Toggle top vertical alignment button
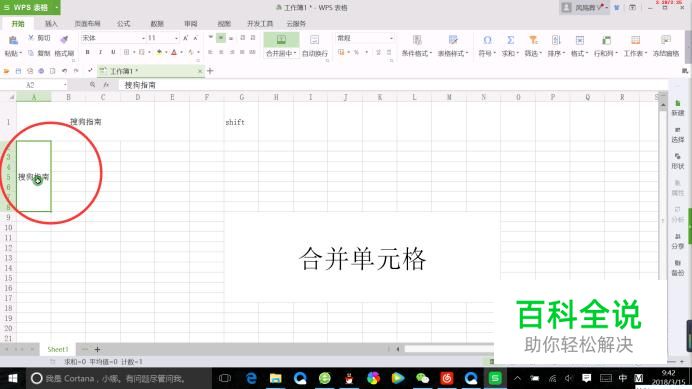 point(211,38)
